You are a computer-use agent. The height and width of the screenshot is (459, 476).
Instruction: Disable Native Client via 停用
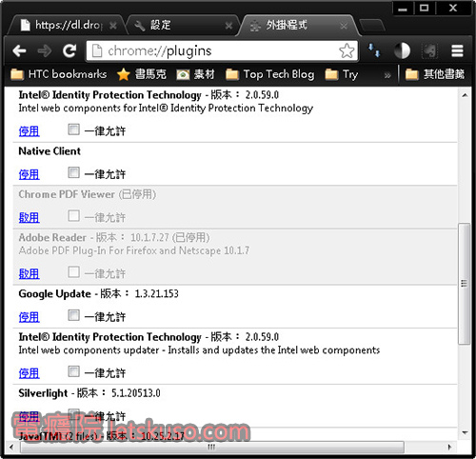[29, 174]
